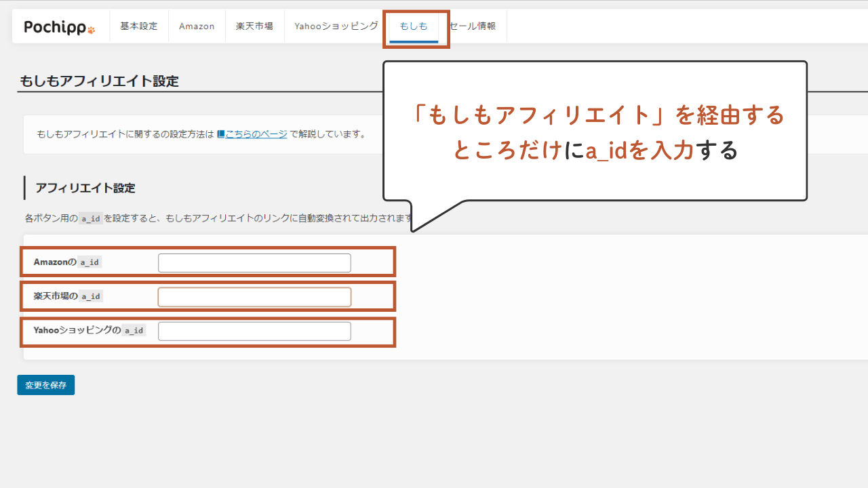Click the Amazonのa_id label

click(67, 262)
